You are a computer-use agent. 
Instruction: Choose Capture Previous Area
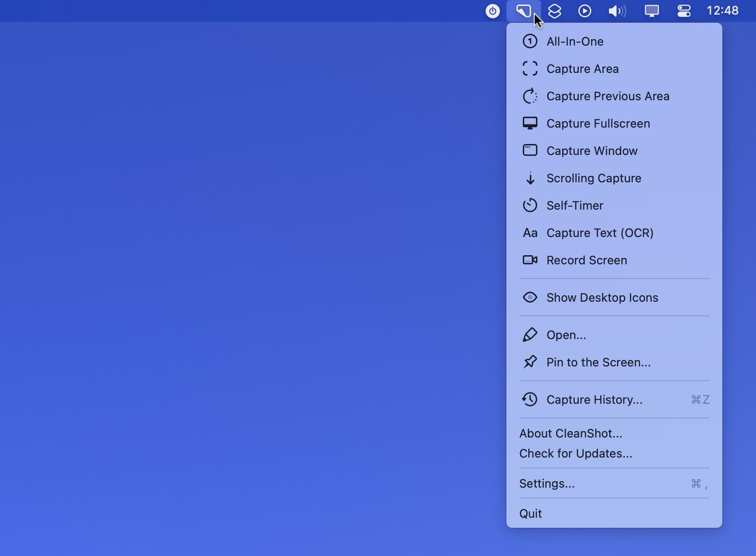(x=608, y=96)
